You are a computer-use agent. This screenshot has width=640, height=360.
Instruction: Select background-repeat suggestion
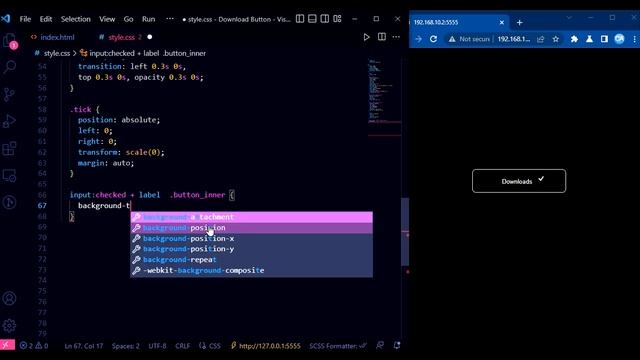point(251,260)
